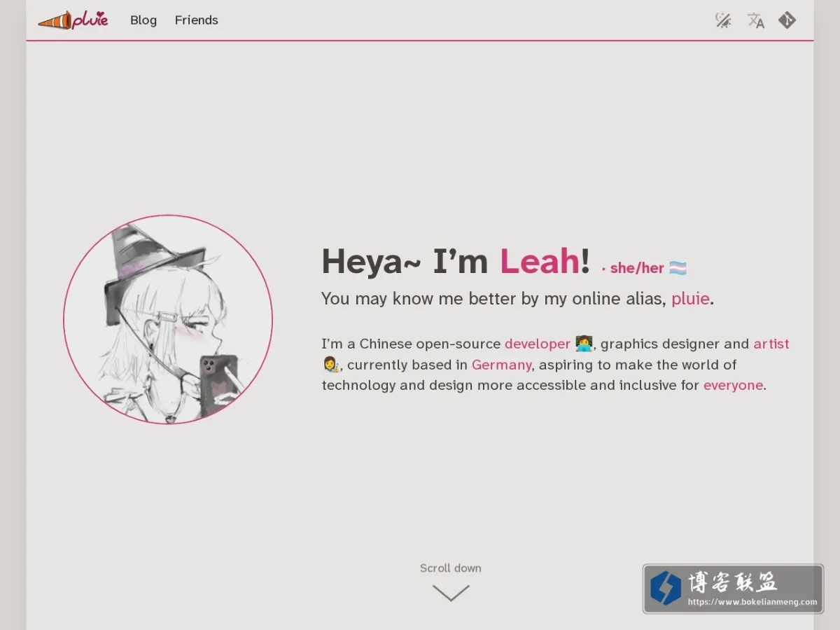Open the Git source repository icon
Viewport: 840px width, 630px height.
point(787,20)
